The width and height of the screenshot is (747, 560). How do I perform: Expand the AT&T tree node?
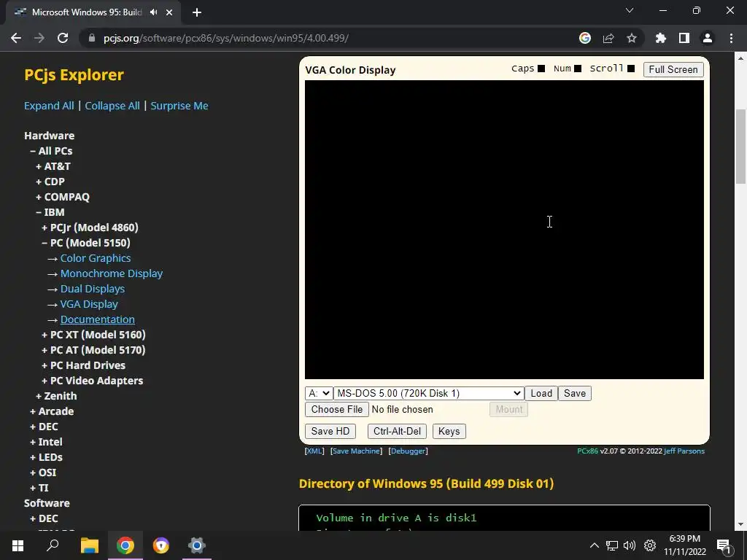tap(53, 166)
